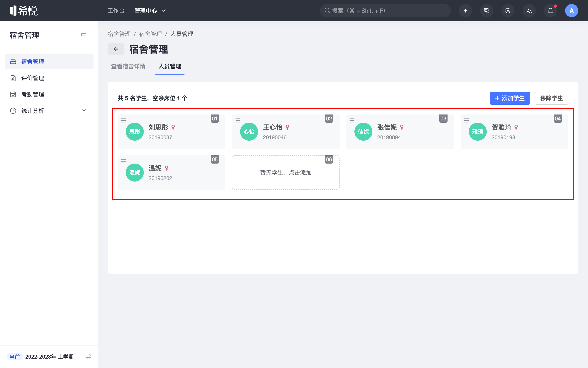
Task: Click student ID 20190198
Action: (503, 137)
